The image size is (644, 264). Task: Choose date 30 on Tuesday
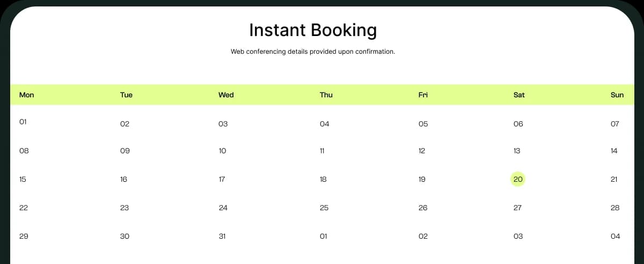[125, 237]
